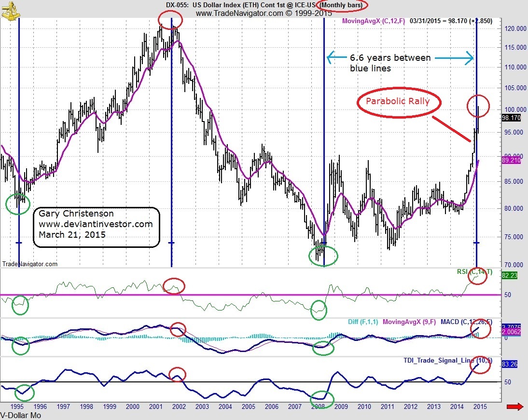Viewport: 528px width, 420px height.
Task: Click the red scroll-right arrow by the time axis
Action: [x=515, y=407]
